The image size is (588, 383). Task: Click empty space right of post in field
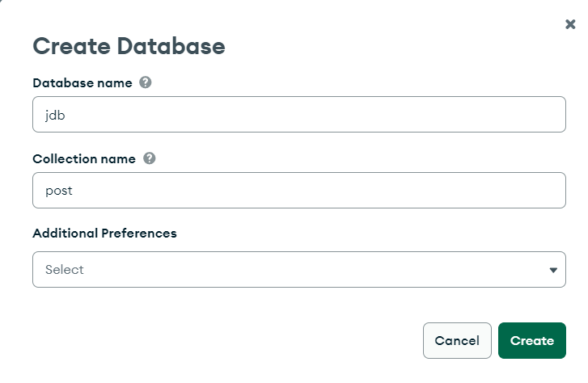pyautogui.click(x=319, y=191)
